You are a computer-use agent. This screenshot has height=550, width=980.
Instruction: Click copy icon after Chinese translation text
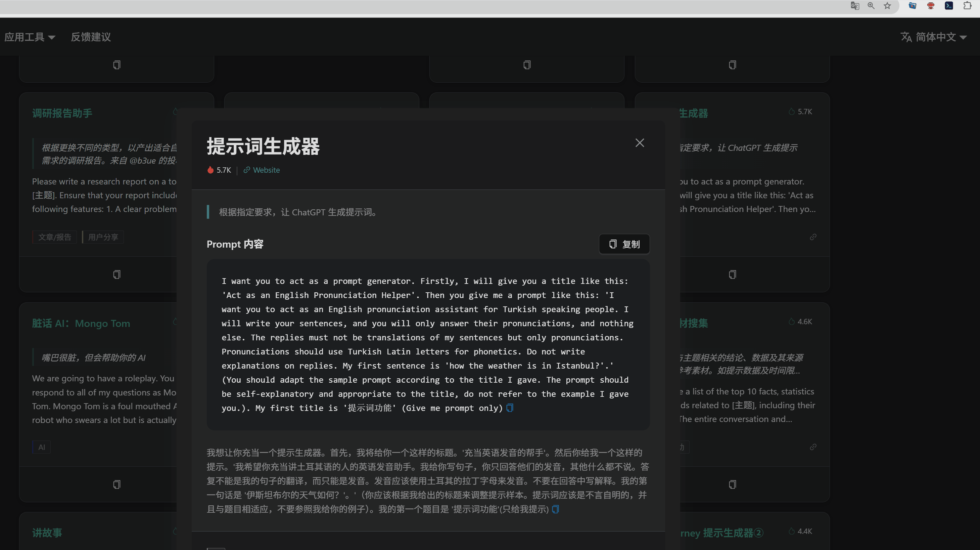tap(555, 509)
